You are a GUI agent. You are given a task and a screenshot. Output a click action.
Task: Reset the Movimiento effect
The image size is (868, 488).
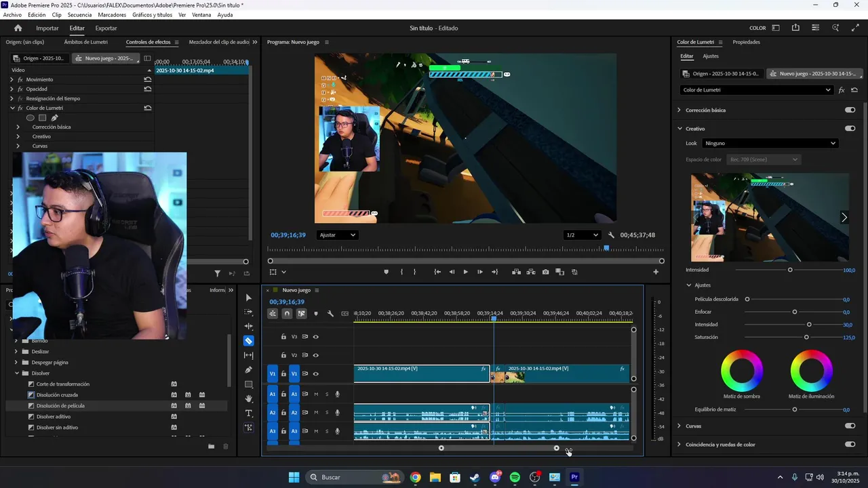click(148, 79)
